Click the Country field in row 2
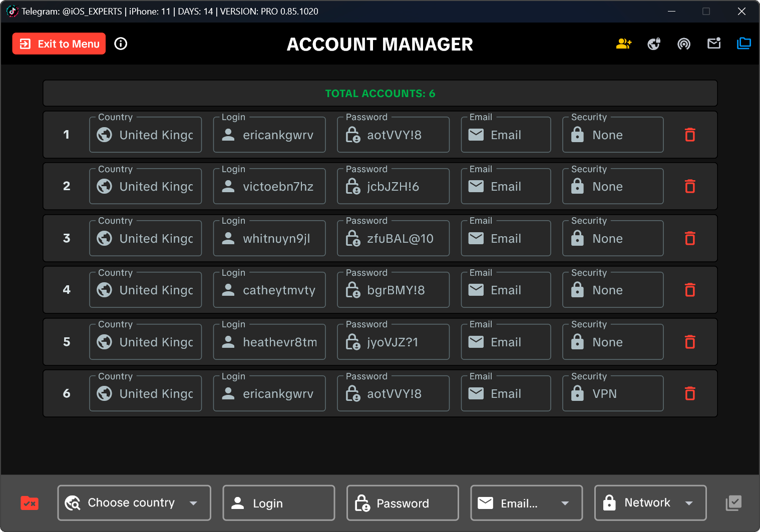The width and height of the screenshot is (760, 532). pyautogui.click(x=146, y=187)
